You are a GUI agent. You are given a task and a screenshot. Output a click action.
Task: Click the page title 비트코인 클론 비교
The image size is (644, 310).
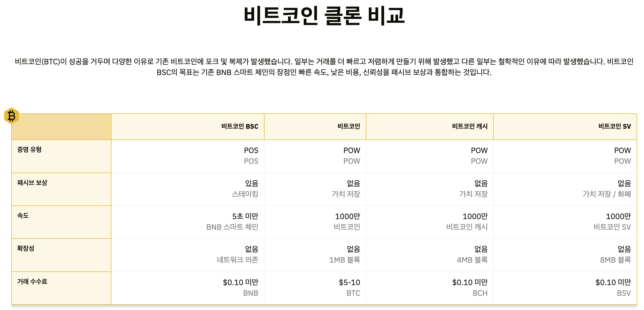(324, 16)
